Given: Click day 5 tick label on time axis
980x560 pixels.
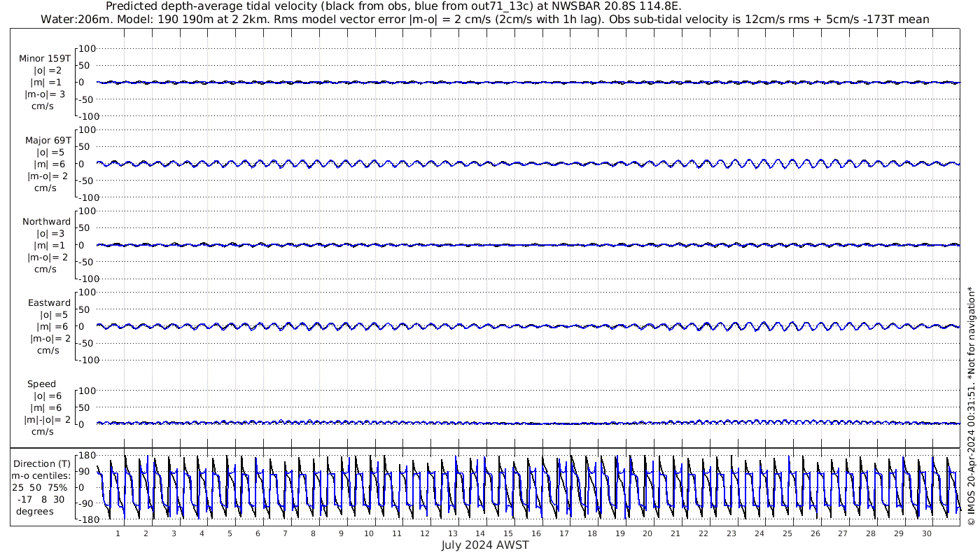Looking at the screenshot, I should pos(230,533).
